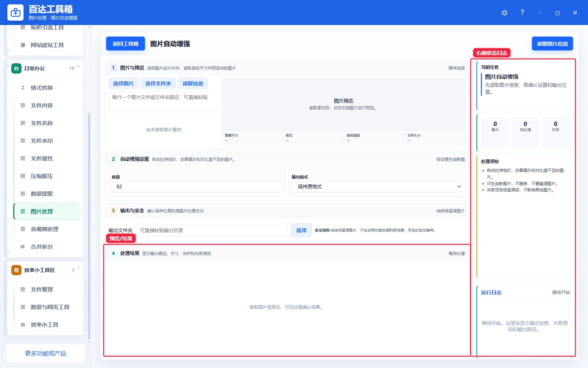Click the grid icon beside 音视频处理
588x368 pixels.
[23, 229]
